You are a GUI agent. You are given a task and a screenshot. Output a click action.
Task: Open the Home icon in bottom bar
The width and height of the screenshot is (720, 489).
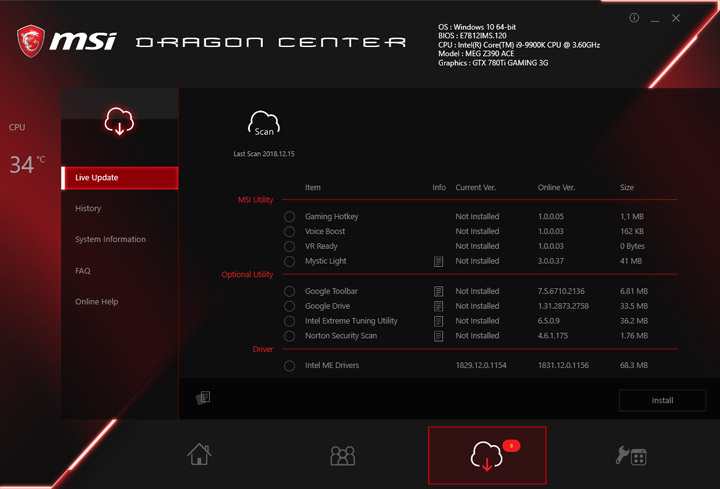[x=199, y=454]
